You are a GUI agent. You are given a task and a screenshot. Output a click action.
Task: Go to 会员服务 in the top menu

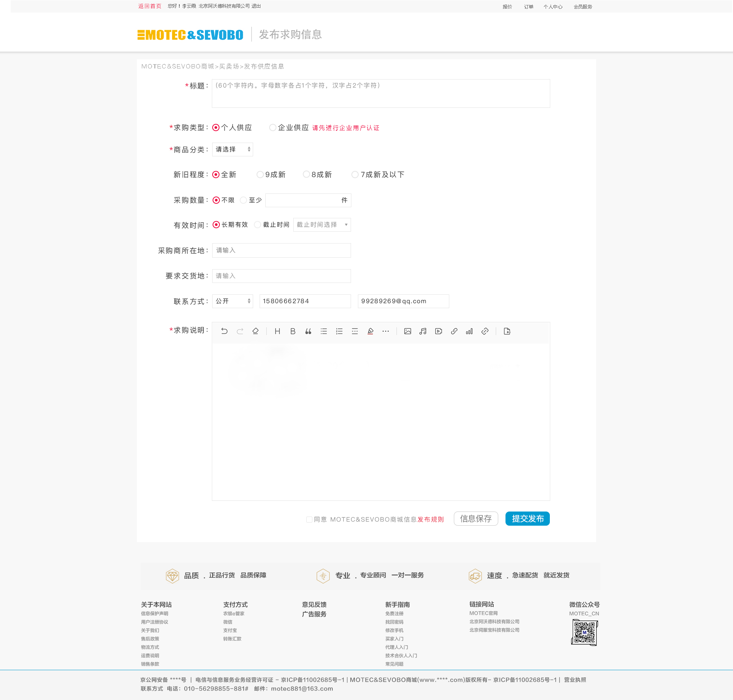tap(583, 7)
